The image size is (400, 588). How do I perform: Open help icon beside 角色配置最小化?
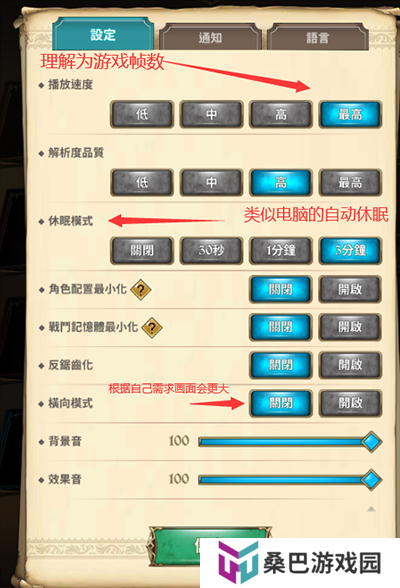[x=141, y=290]
